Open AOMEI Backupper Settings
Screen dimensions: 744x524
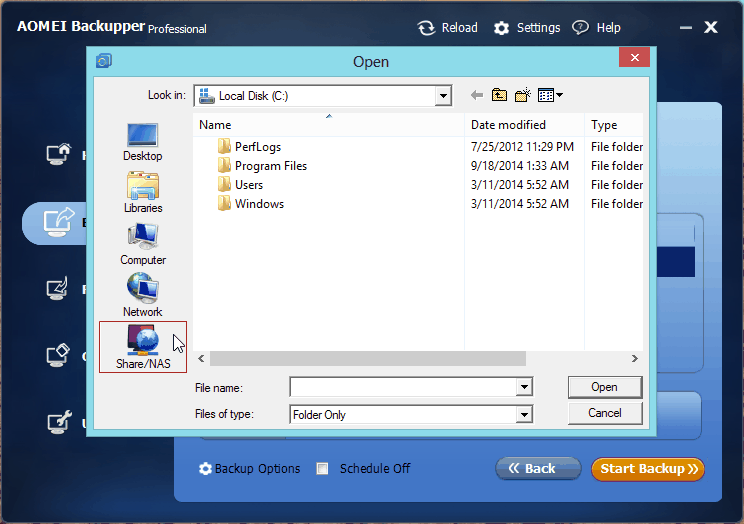pos(527,28)
